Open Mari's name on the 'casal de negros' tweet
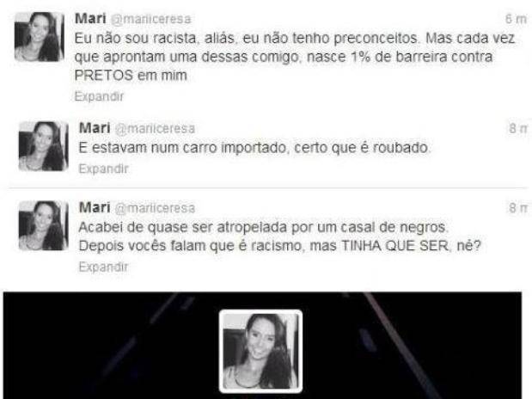Image resolution: width=532 pixels, height=399 pixels. 95,207
